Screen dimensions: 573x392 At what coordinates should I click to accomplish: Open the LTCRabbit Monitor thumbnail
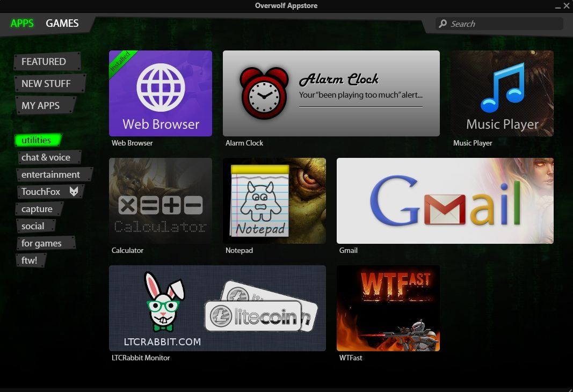(217, 308)
